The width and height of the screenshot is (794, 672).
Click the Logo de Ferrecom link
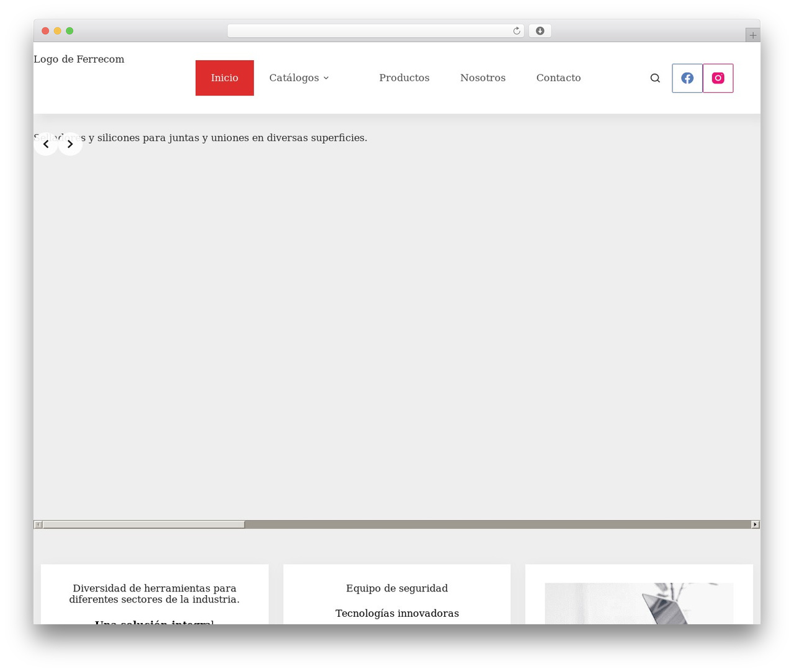(79, 60)
